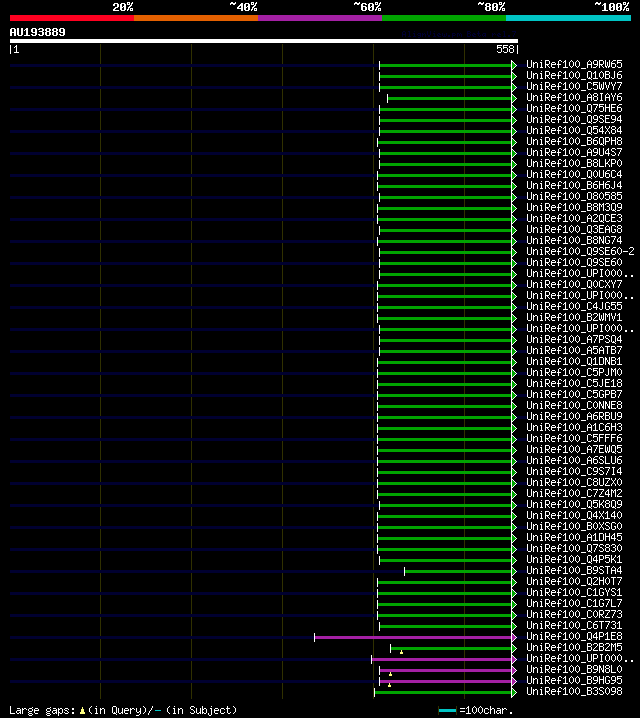Select the UniRef100_Q0U6C4 label
Viewport: 640px width, 718px height.
[574, 174]
